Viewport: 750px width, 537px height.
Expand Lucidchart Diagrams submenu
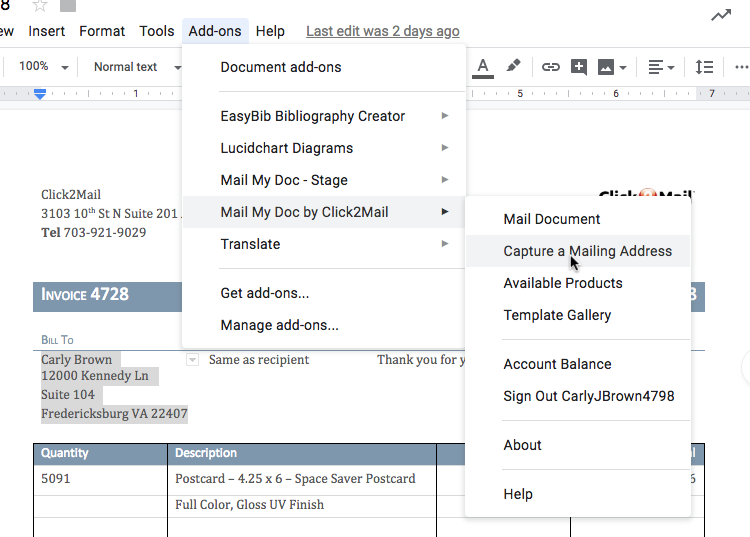click(324, 148)
